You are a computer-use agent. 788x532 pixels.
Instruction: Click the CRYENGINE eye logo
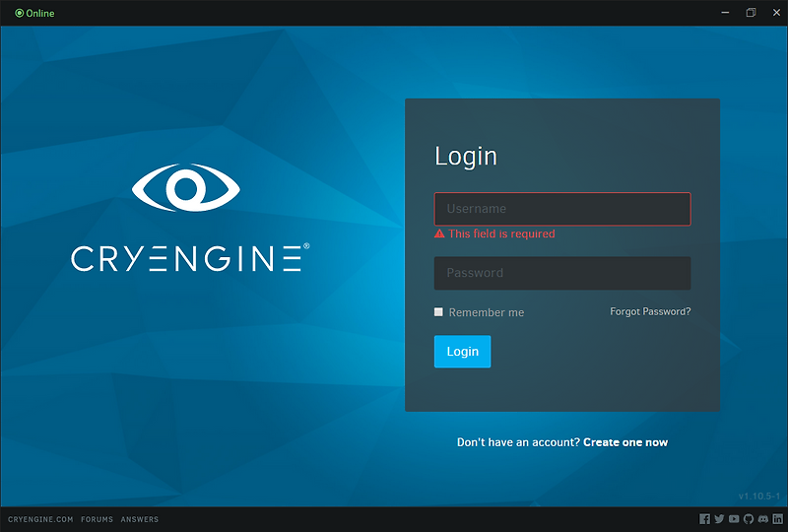(x=186, y=187)
